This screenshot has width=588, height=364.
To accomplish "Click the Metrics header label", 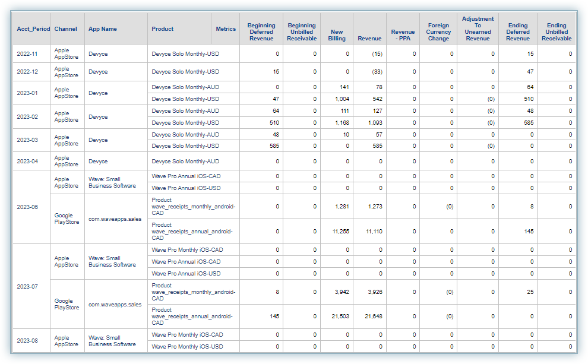I will (x=226, y=29).
